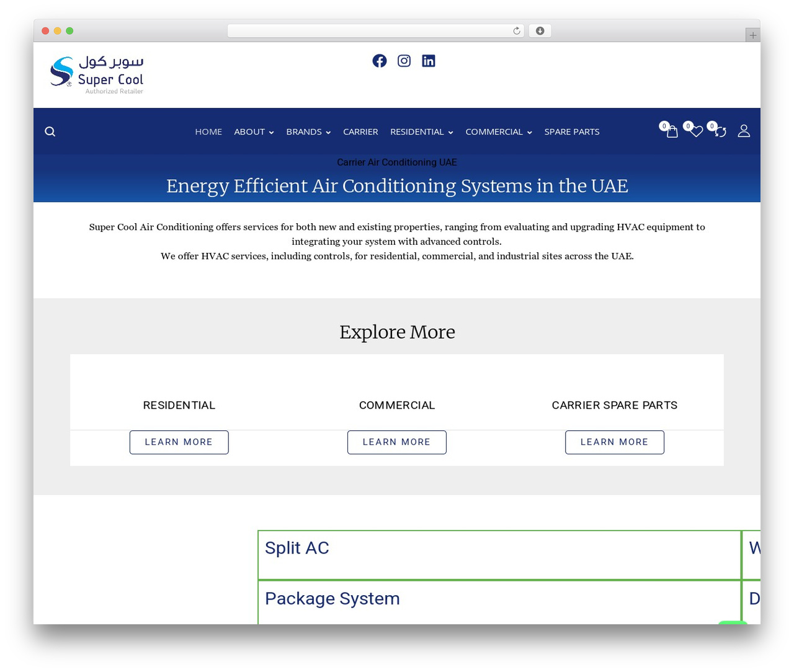Open the Carrier menu item
The height and width of the screenshot is (672, 794).
(x=360, y=131)
